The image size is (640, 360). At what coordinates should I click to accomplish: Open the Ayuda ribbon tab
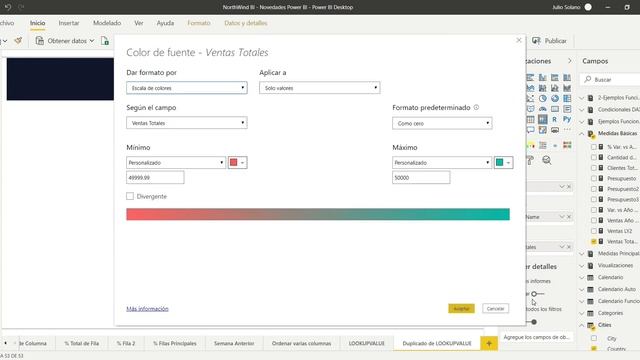pyautogui.click(x=165, y=23)
